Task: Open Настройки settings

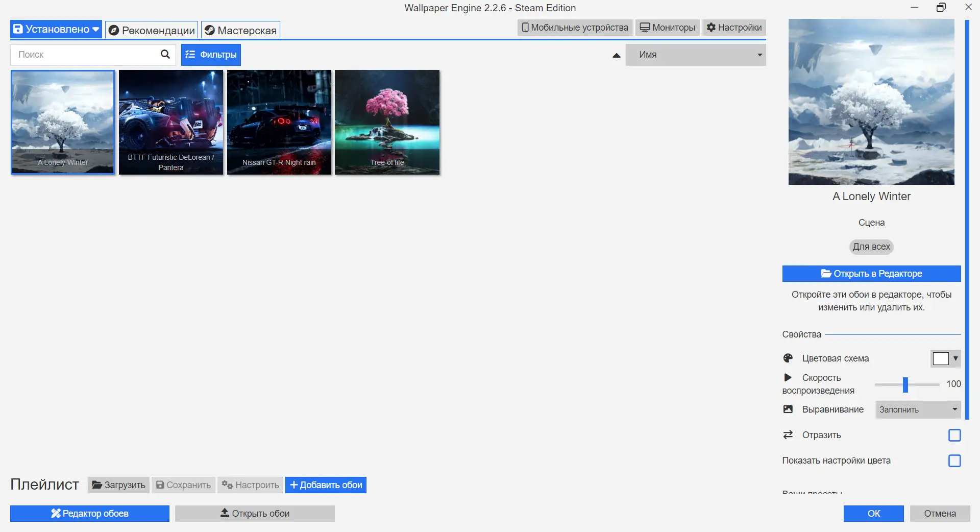Action: (x=734, y=28)
